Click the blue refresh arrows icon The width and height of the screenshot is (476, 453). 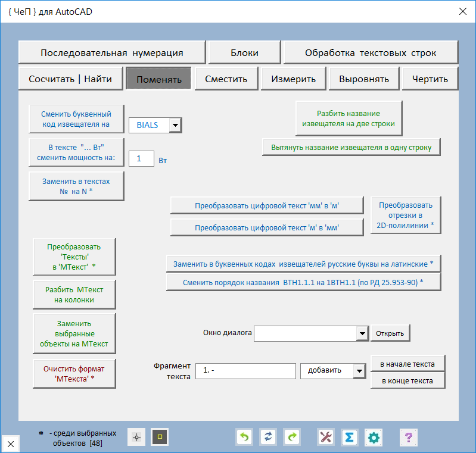(268, 438)
